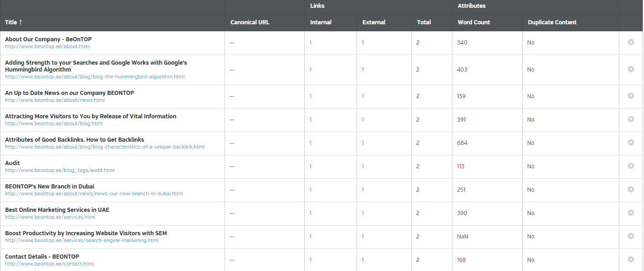This screenshot has width=644, height=271.
Task: Click word count value 391
Action: click(461, 119)
